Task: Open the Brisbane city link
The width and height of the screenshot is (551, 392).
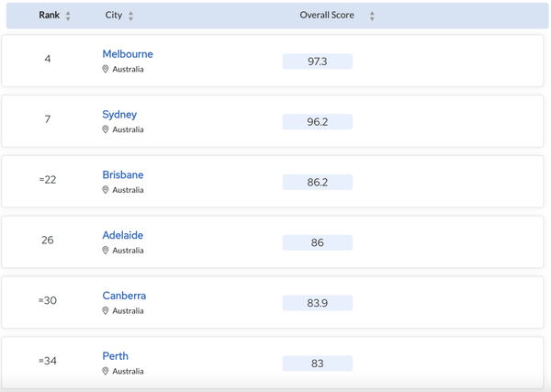Action: coord(123,174)
